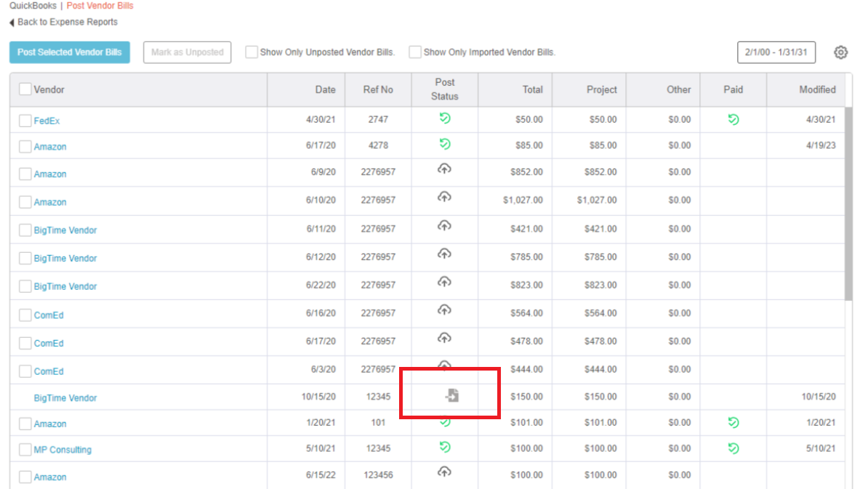Click upload cloud icon for $823.00 bill

coord(444,283)
